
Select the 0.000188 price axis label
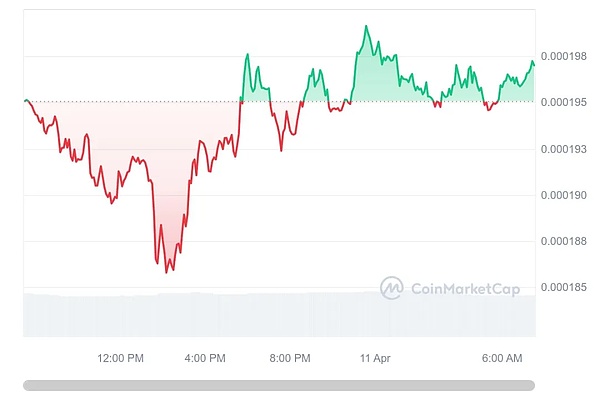(x=566, y=241)
